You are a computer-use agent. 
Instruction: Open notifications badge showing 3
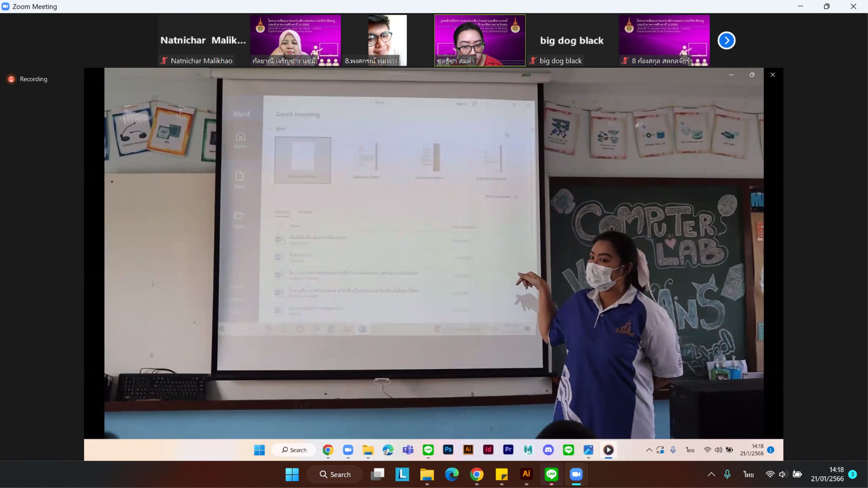point(852,474)
